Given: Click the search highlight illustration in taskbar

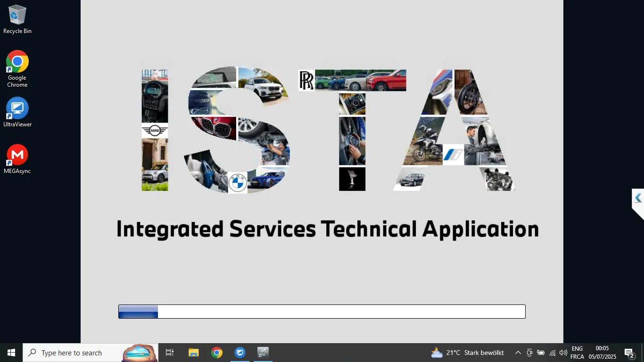Looking at the screenshot, I should 140,353.
